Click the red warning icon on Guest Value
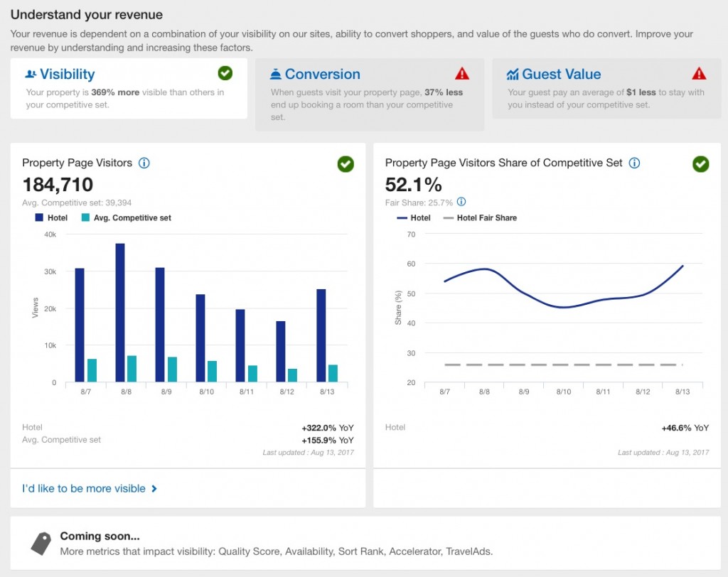Viewport: 728px width, 577px height. pos(699,73)
